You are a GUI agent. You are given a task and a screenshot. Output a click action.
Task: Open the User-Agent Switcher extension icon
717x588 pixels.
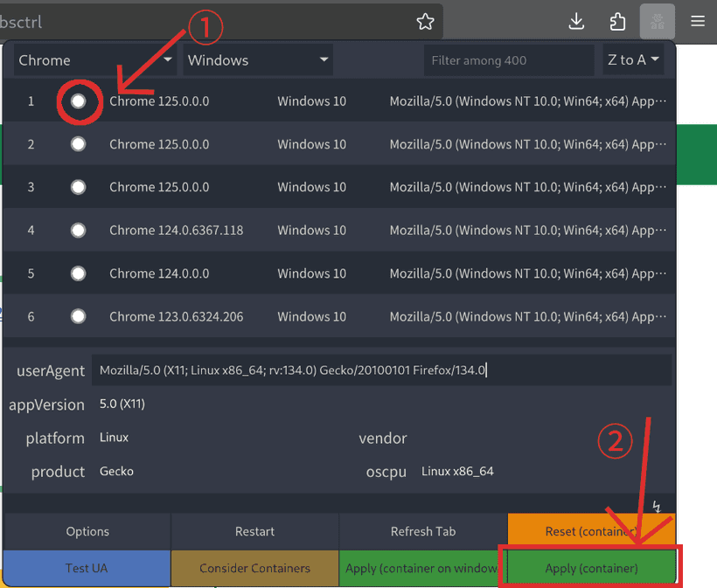(657, 21)
